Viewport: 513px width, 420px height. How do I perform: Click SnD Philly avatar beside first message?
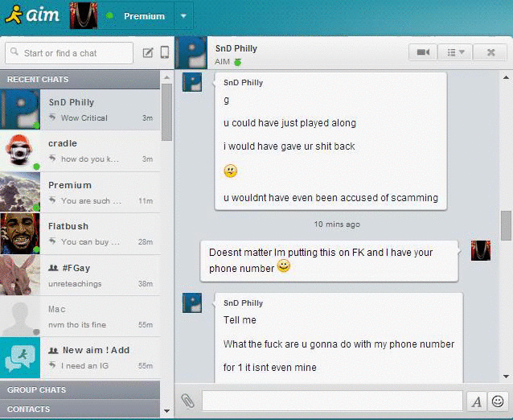pos(192,82)
